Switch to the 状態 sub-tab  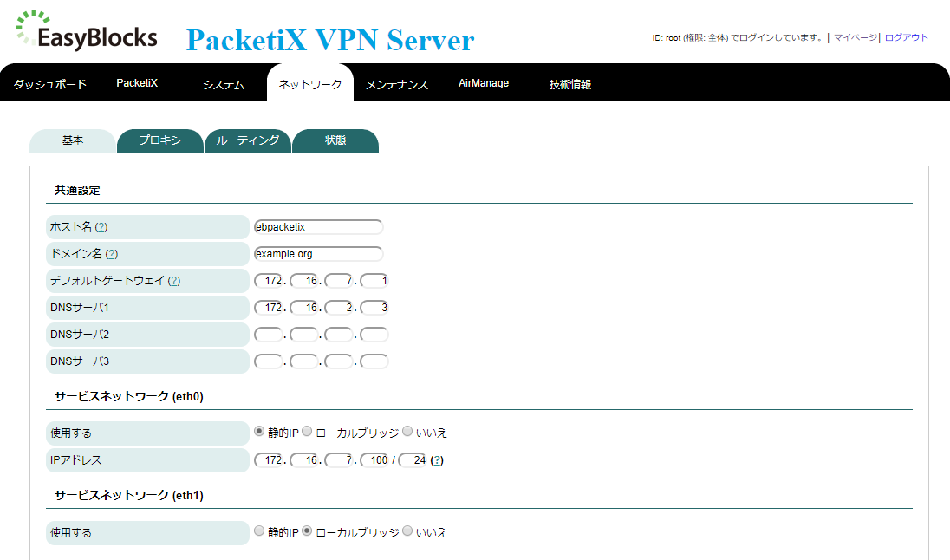335,140
